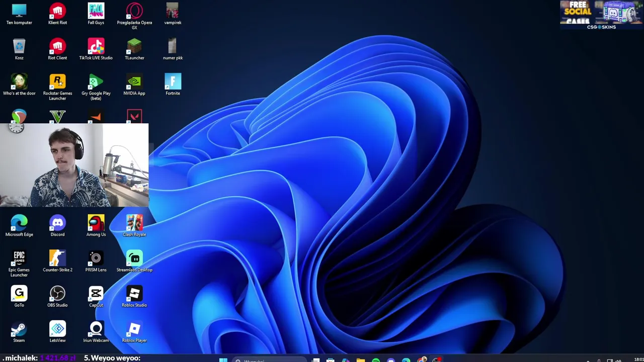Launch TikTok LIVE Studio

point(96,49)
